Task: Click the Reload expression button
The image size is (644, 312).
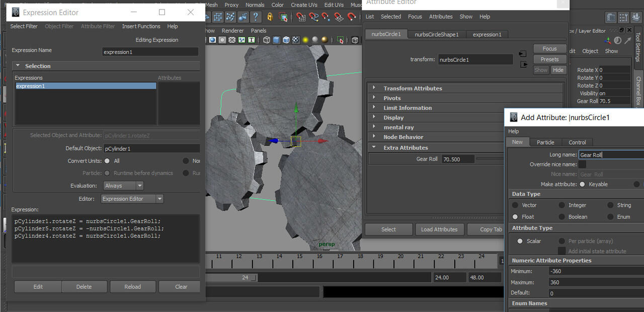Action: pyautogui.click(x=132, y=287)
